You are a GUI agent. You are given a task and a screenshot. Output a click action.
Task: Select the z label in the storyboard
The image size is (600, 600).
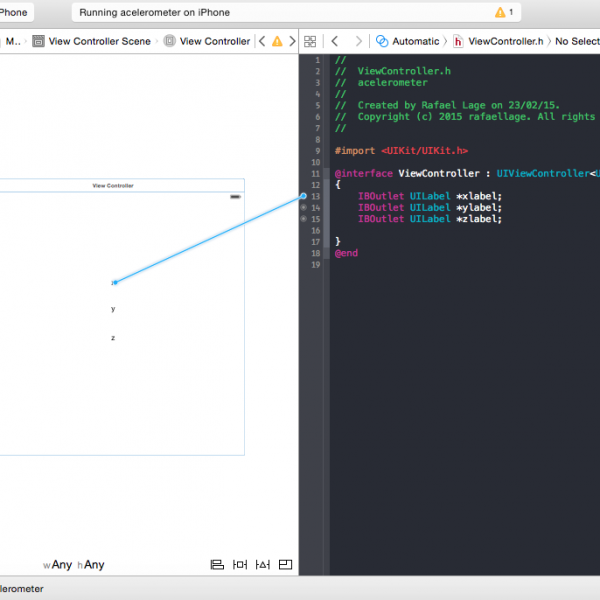113,338
